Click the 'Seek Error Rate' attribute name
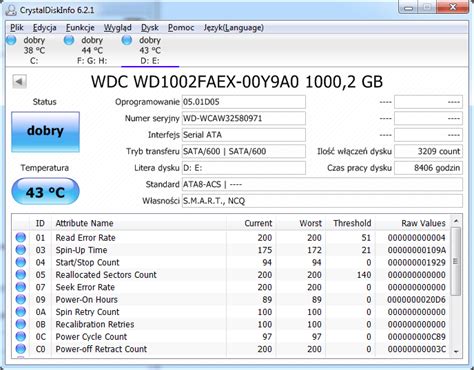 [85, 287]
